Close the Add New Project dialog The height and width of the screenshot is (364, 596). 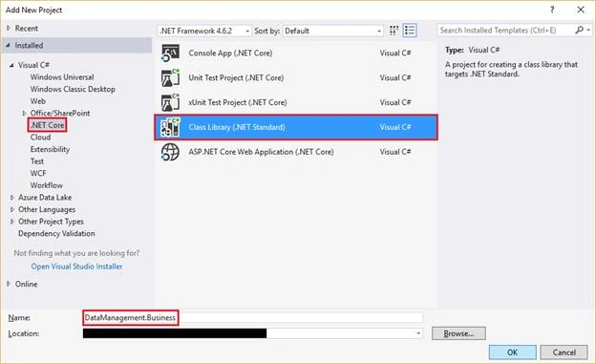coord(581,10)
